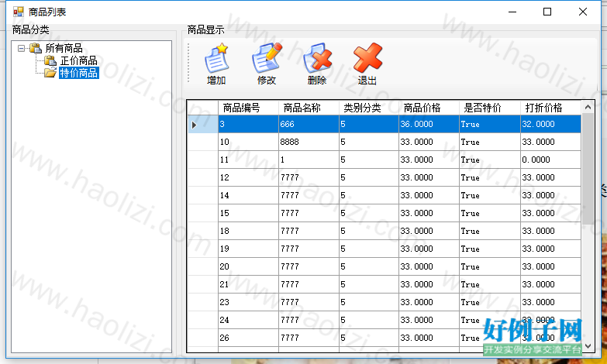Click product number cell 10
Image resolution: width=607 pixels, height=364 pixels.
[x=249, y=142]
